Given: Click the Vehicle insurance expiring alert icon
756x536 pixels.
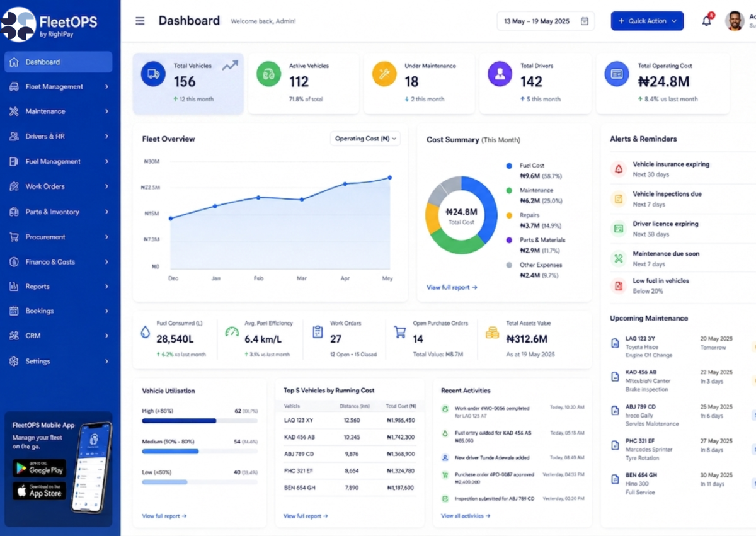Looking at the screenshot, I should 619,169.
